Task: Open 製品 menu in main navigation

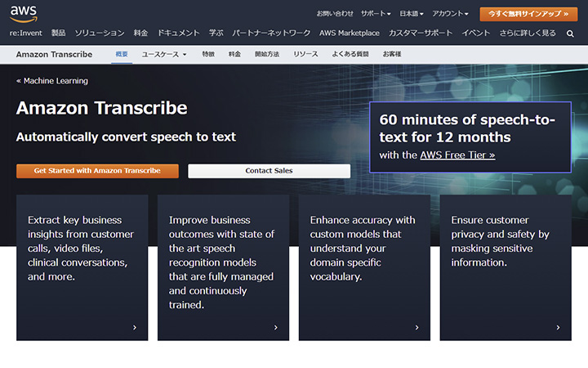Action: (58, 33)
